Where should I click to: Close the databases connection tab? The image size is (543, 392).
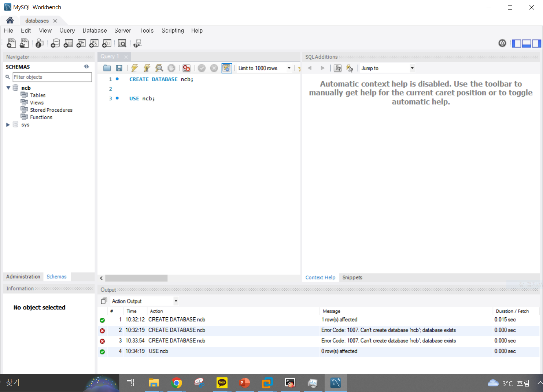tap(55, 21)
